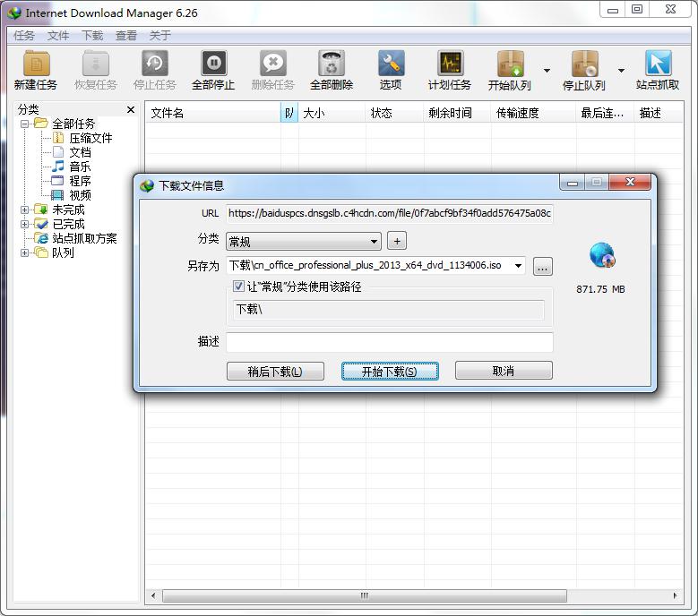Open the 关于 menu
The image size is (698, 616).
click(x=160, y=35)
